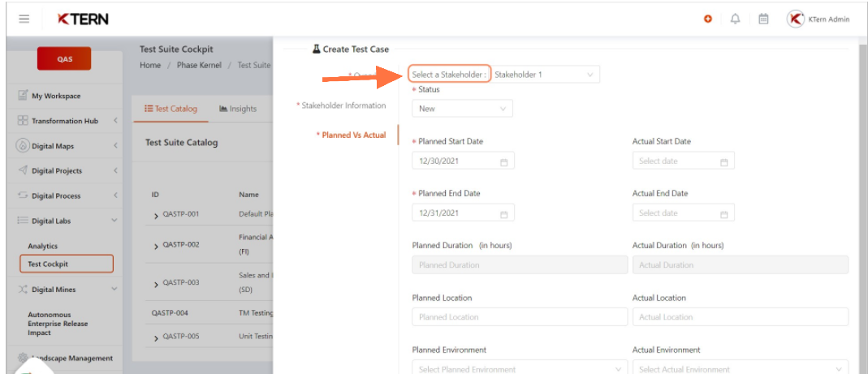Click the QAS red button
The height and width of the screenshot is (374, 868).
point(64,59)
